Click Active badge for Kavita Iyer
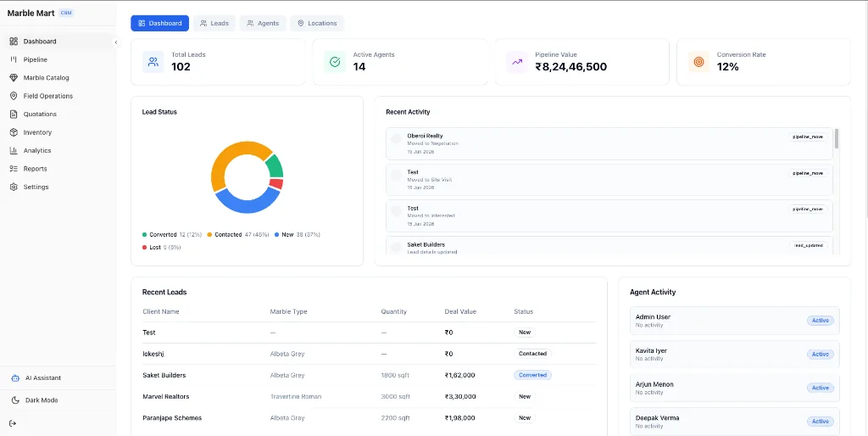Screen dimensions: 868x436 pyautogui.click(x=820, y=355)
